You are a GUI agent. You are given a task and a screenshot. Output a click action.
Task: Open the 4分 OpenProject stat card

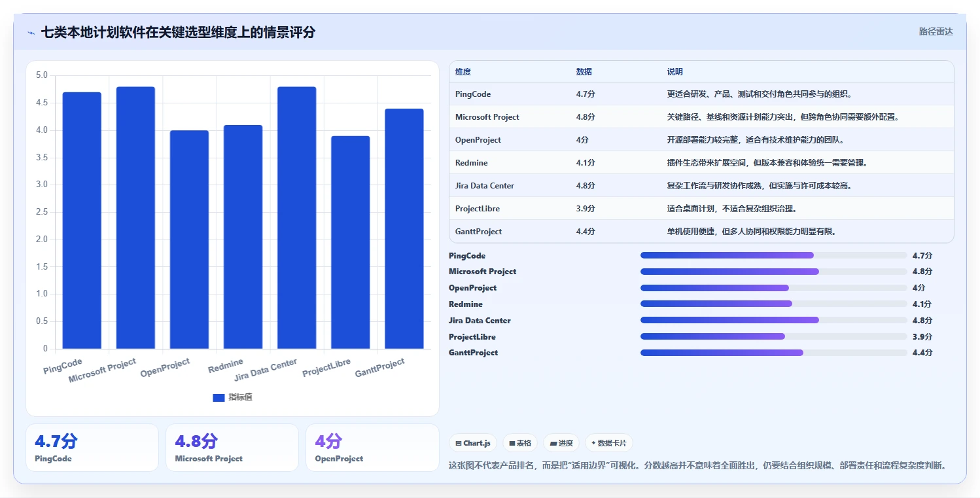[372, 448]
